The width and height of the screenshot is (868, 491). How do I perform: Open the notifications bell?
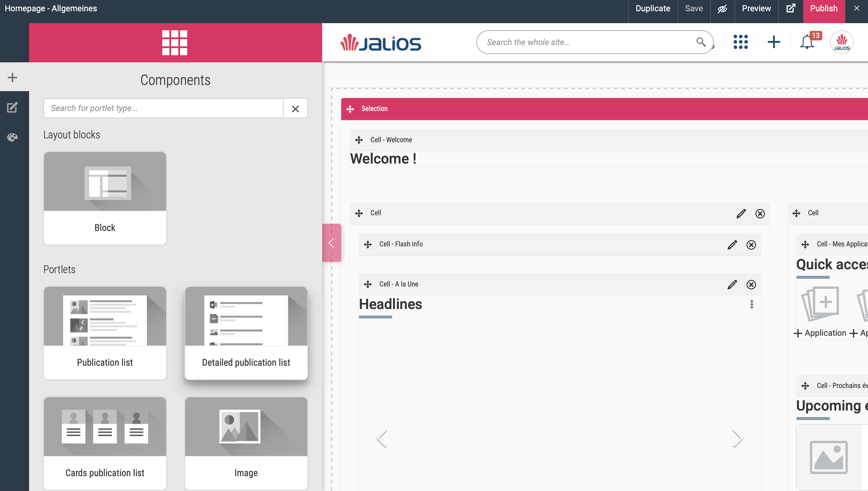[x=807, y=42]
